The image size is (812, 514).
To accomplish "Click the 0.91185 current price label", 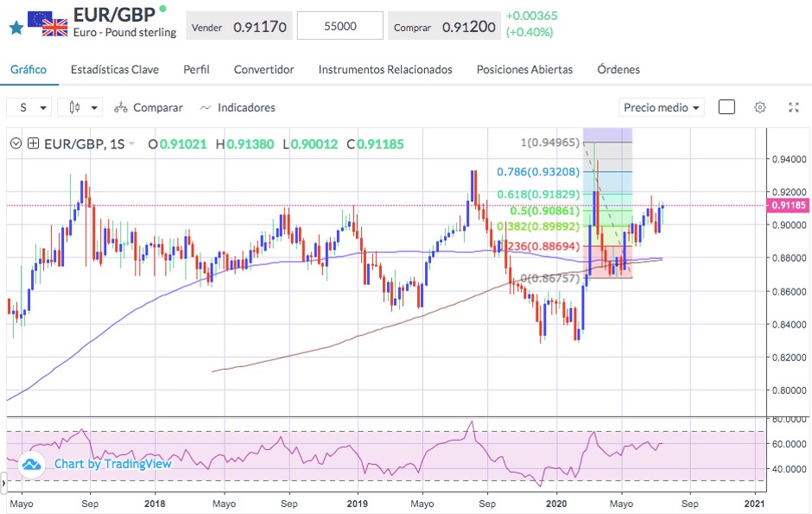I will 789,206.
